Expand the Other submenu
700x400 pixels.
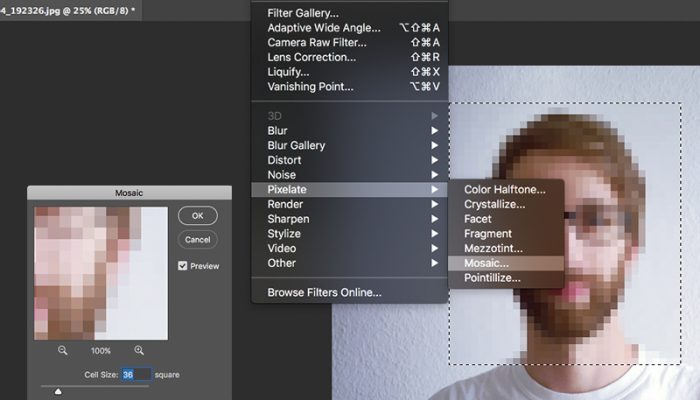(350, 263)
